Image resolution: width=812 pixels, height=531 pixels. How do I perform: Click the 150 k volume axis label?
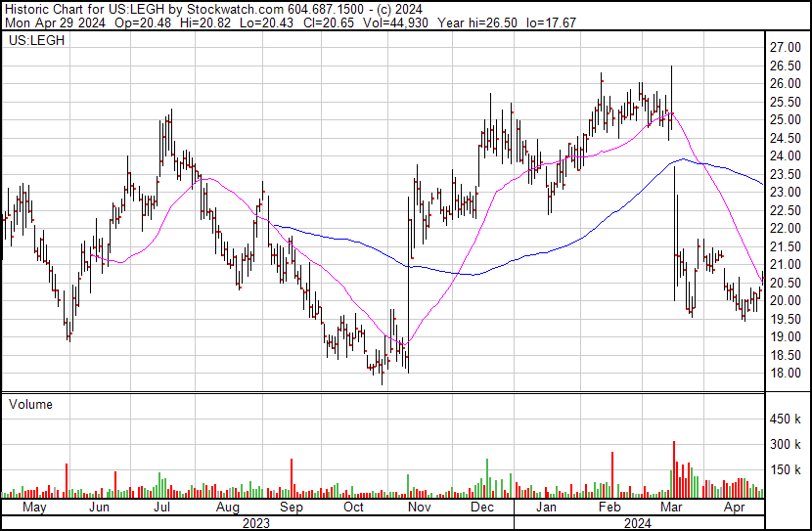click(x=786, y=469)
